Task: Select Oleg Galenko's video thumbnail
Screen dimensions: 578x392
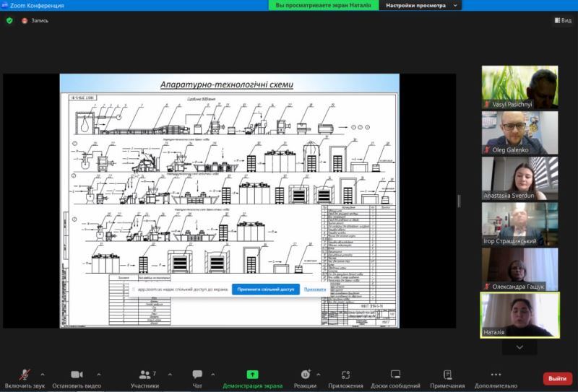Action: (x=519, y=132)
